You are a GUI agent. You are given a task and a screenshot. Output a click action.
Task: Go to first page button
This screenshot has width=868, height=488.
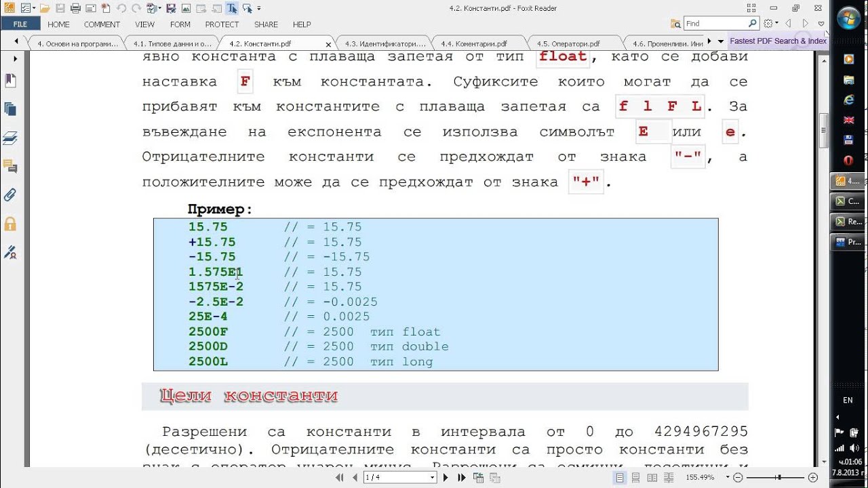[340, 477]
